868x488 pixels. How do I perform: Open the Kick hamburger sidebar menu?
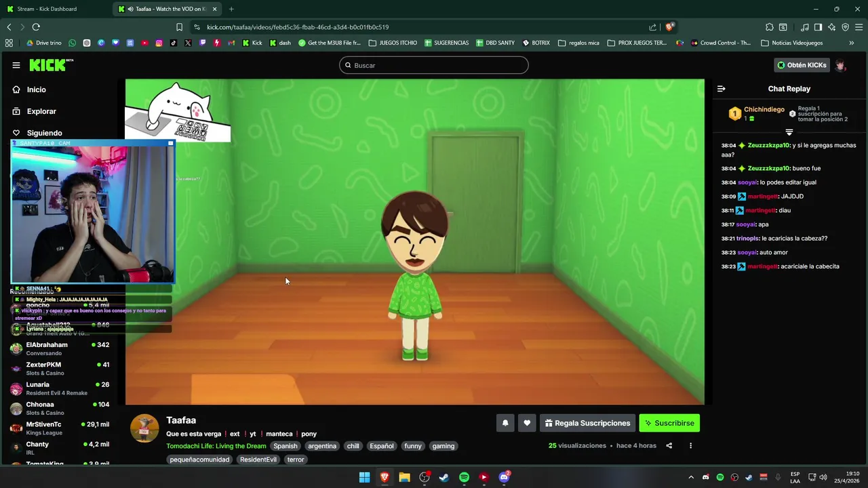click(x=16, y=65)
